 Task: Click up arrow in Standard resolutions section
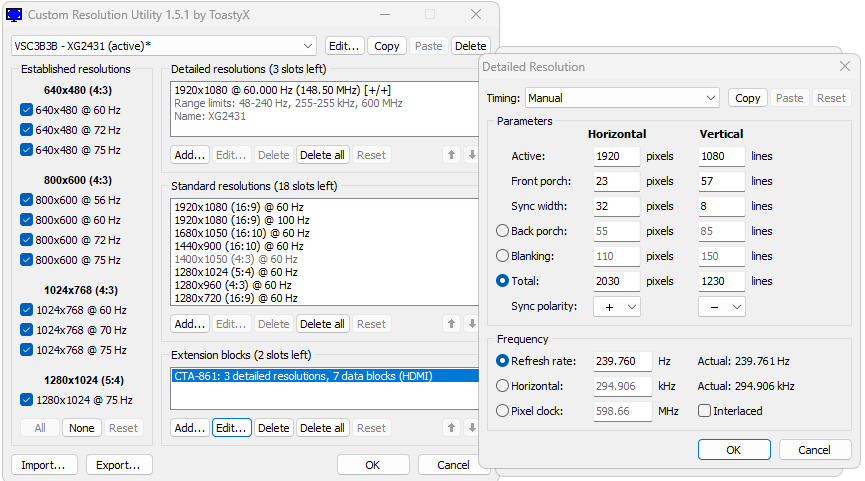[x=451, y=324]
